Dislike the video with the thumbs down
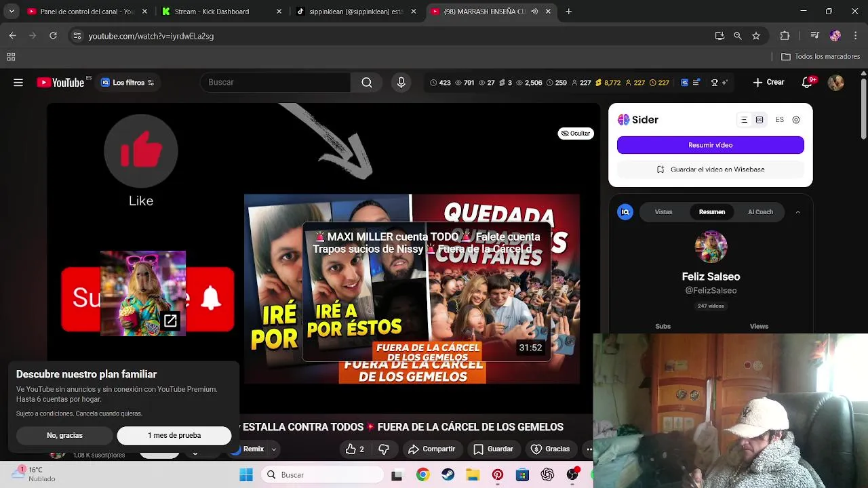Image resolution: width=868 pixels, height=488 pixels. coord(384,449)
